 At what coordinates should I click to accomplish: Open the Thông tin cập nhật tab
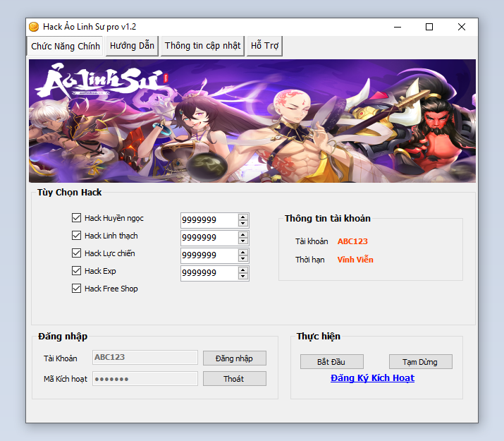click(202, 46)
